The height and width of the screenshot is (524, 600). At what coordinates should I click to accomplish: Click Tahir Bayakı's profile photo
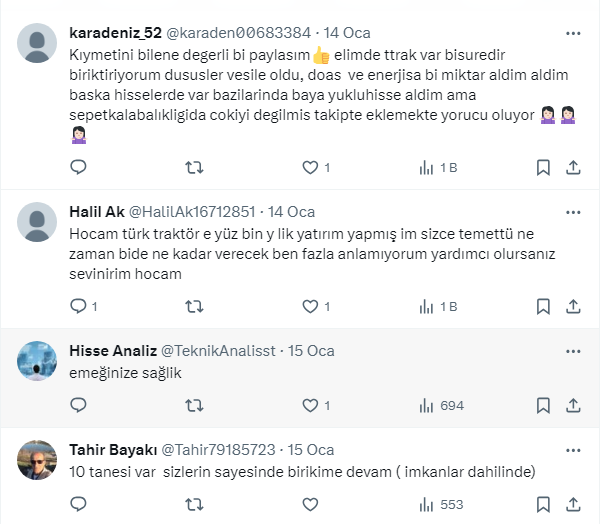(38, 458)
